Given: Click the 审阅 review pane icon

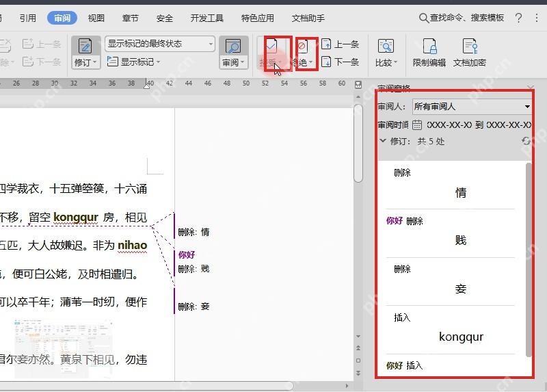Looking at the screenshot, I should (x=233, y=46).
